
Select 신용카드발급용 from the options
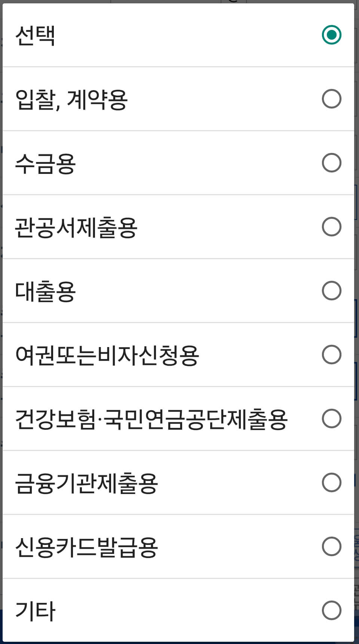331,547
